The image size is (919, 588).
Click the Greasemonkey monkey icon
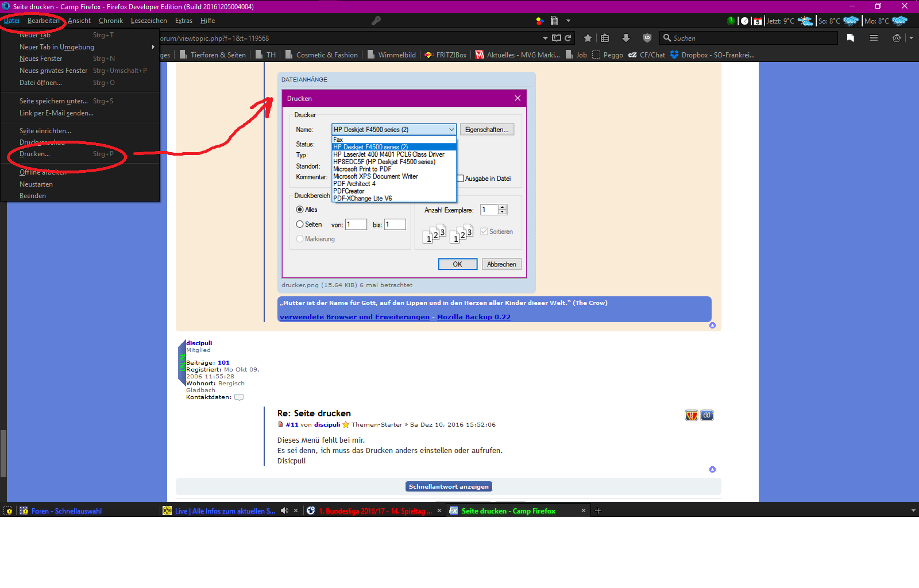tap(897, 38)
